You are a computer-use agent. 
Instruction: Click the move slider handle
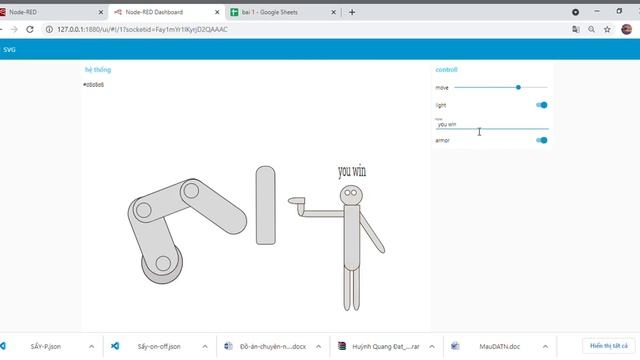pos(518,87)
